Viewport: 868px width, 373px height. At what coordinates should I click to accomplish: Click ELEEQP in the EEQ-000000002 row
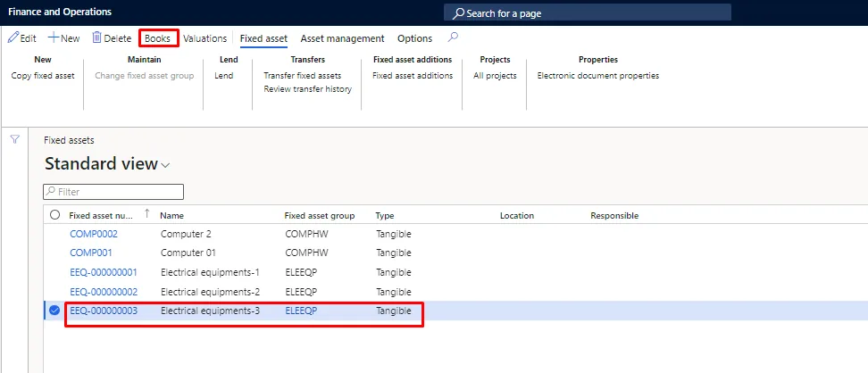point(301,292)
